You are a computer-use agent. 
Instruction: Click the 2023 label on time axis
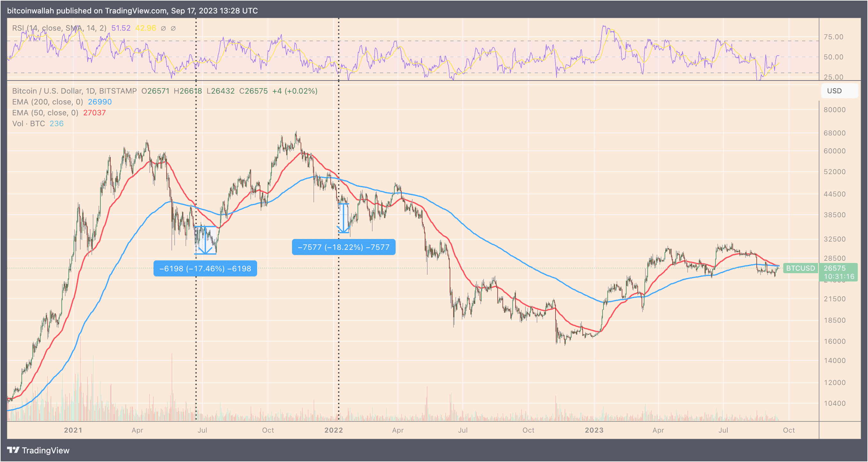coord(594,430)
